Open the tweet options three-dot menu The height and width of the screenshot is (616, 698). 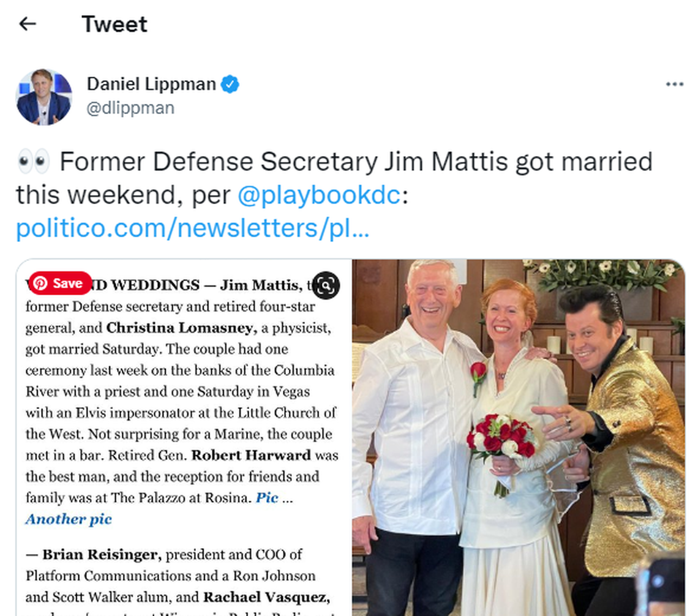point(675,83)
